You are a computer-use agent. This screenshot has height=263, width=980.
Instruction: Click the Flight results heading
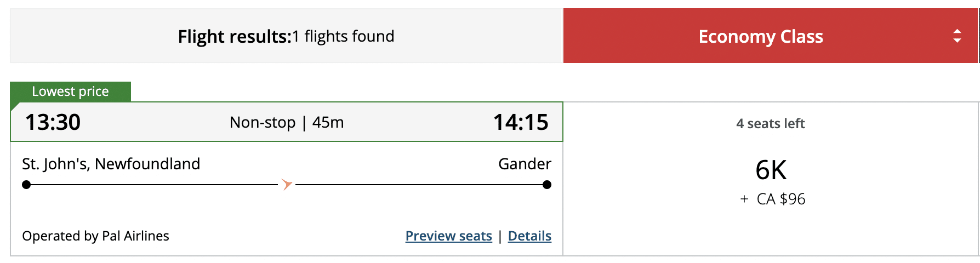coord(235,37)
